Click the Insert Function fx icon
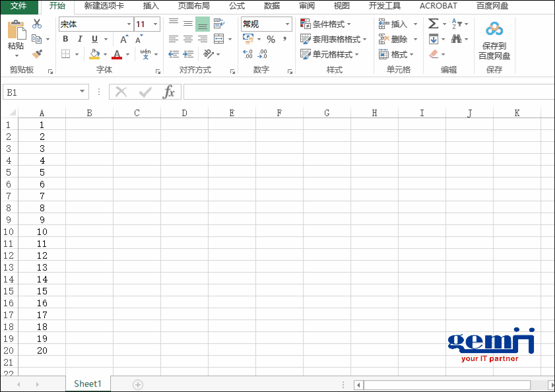Viewport: 555px width, 392px height. click(169, 92)
